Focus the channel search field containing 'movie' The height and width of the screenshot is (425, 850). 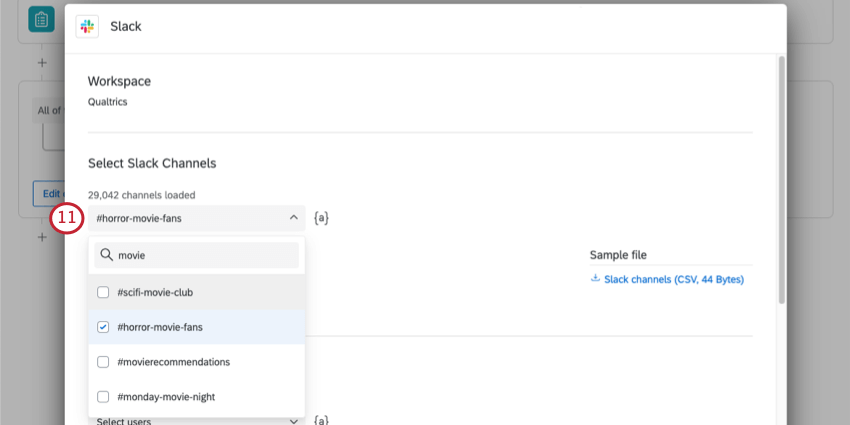pyautogui.click(x=205, y=255)
